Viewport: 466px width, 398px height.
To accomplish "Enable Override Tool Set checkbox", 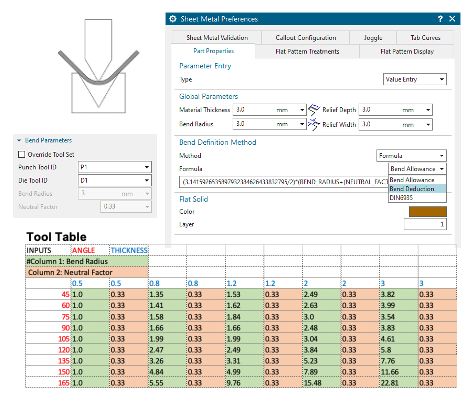I will [22, 155].
